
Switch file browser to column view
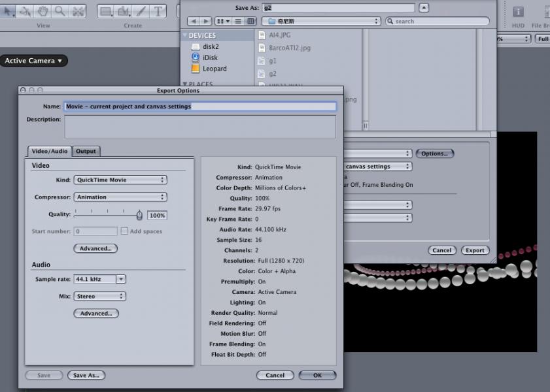pos(250,22)
